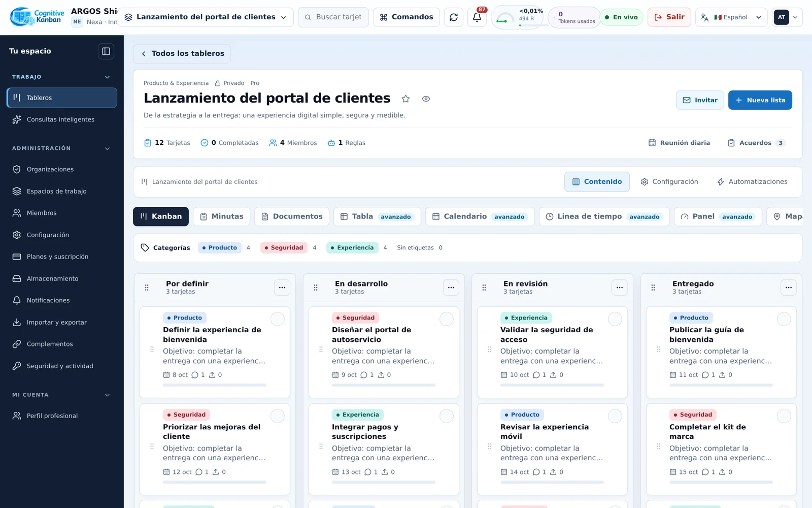Open Complementos in the sidebar

click(x=62, y=344)
